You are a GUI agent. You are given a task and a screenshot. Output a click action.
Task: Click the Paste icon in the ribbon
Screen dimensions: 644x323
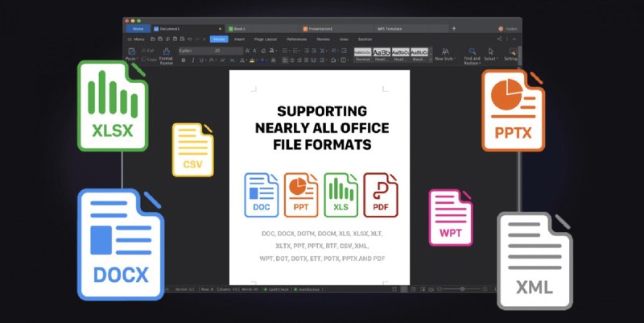(131, 52)
